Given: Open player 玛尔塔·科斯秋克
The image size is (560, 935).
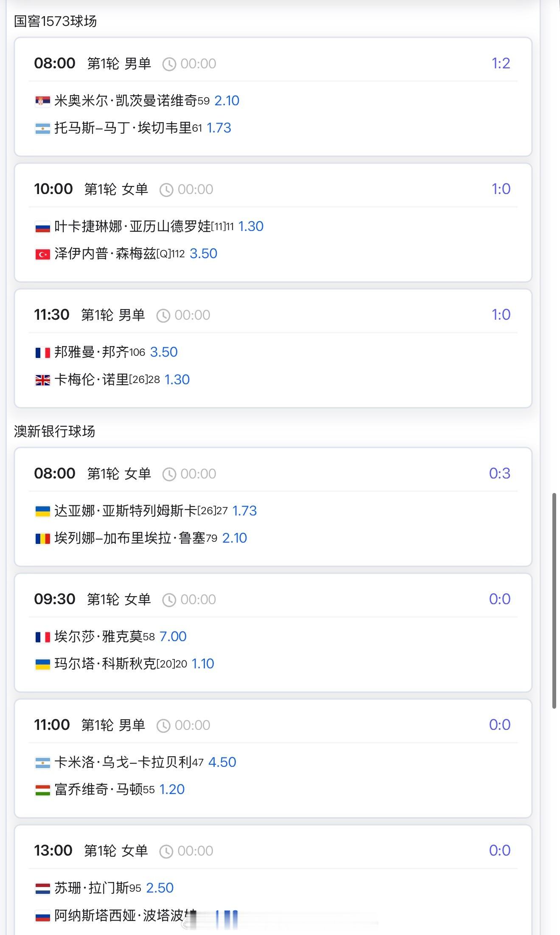Looking at the screenshot, I should (x=105, y=664).
